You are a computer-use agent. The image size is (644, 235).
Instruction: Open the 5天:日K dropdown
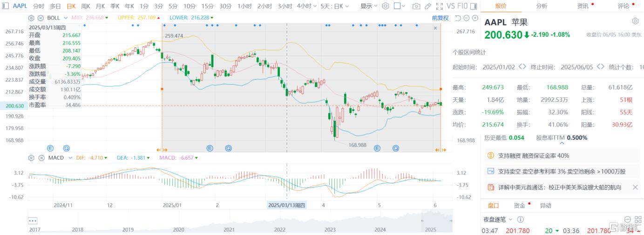click(334, 6)
